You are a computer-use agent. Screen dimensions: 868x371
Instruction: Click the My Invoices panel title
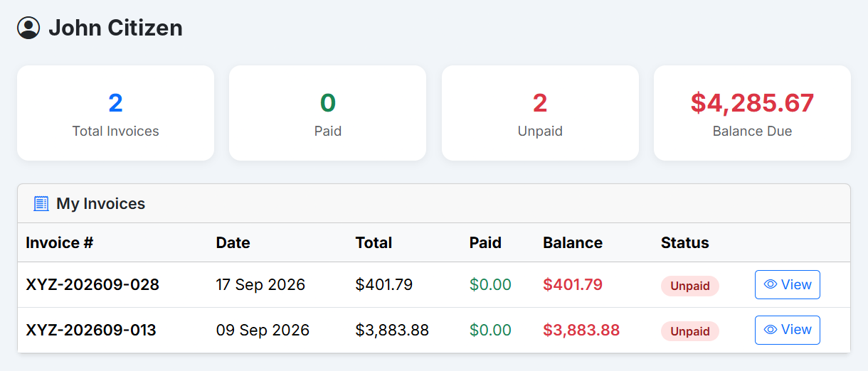point(100,204)
